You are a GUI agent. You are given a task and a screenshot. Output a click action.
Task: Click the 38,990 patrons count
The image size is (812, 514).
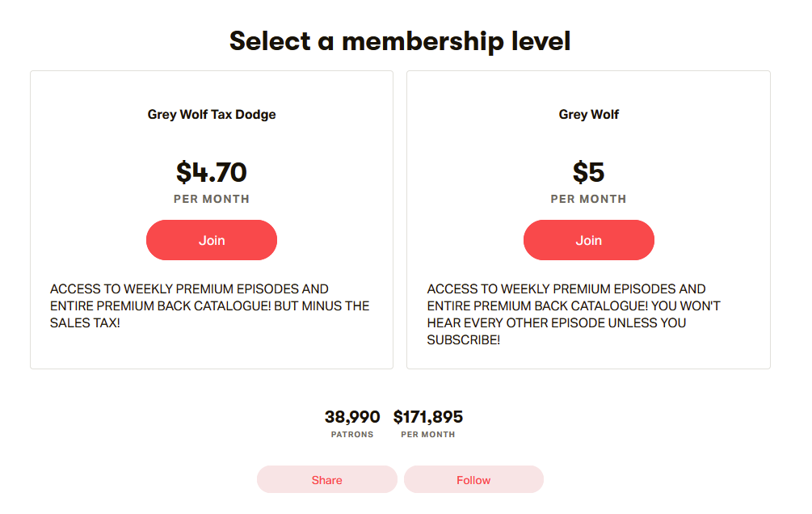pyautogui.click(x=352, y=416)
